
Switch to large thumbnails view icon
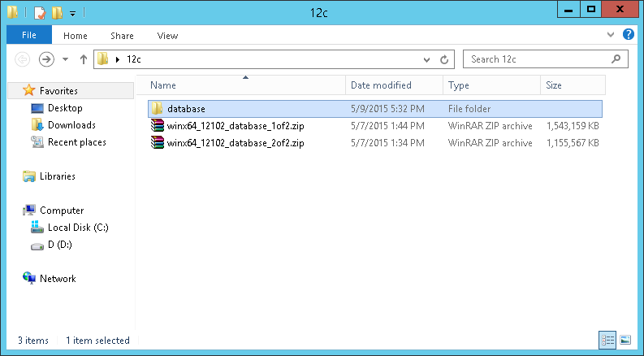(x=625, y=340)
